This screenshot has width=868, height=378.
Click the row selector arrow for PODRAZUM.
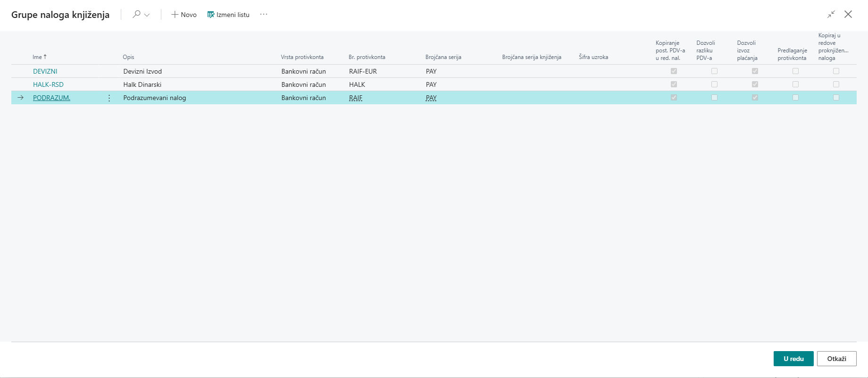tap(20, 98)
